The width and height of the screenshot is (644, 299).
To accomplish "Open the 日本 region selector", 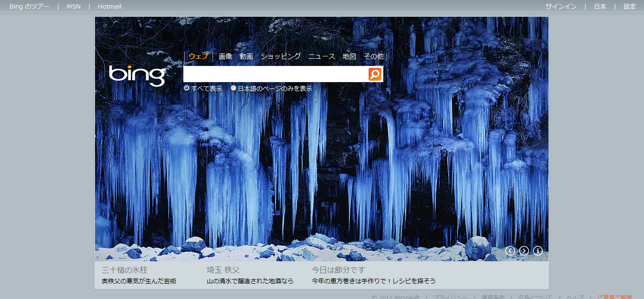I will [600, 7].
